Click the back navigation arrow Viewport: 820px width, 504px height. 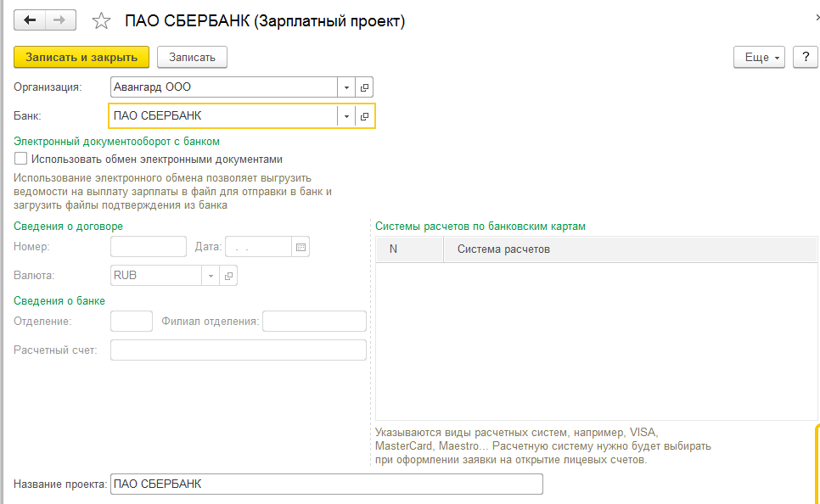(31, 20)
